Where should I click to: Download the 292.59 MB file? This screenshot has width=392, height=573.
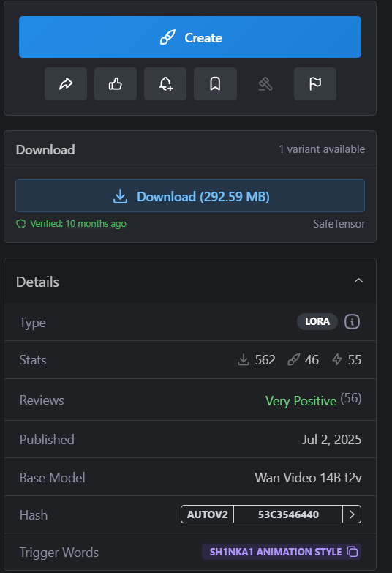[190, 196]
